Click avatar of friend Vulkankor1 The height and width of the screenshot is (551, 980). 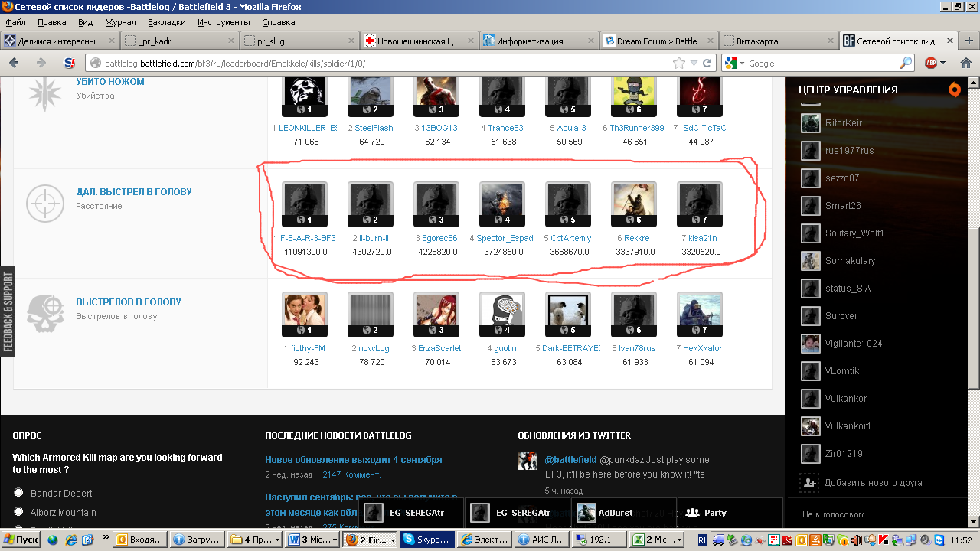pos(811,426)
